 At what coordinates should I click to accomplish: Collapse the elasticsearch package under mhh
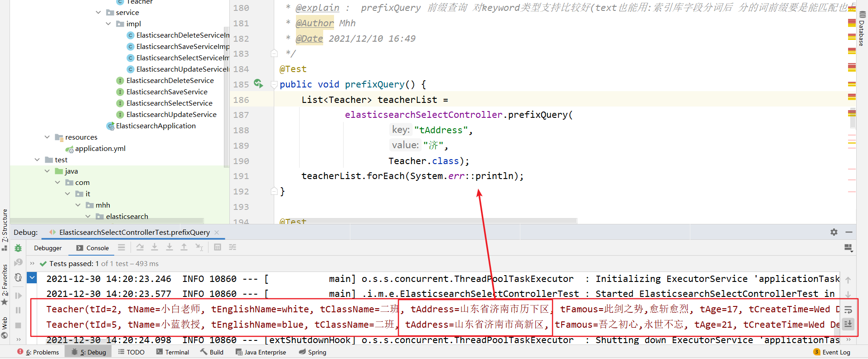click(x=88, y=216)
